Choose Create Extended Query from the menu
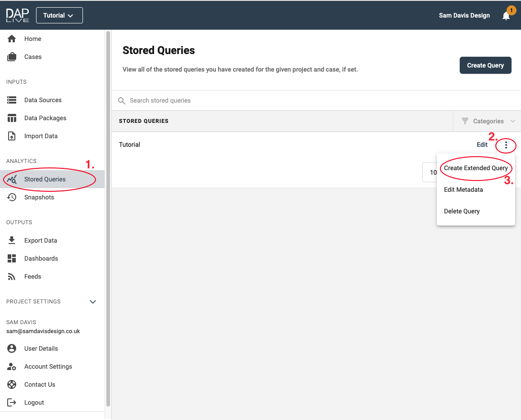Image resolution: width=521 pixels, height=420 pixels. [x=475, y=168]
